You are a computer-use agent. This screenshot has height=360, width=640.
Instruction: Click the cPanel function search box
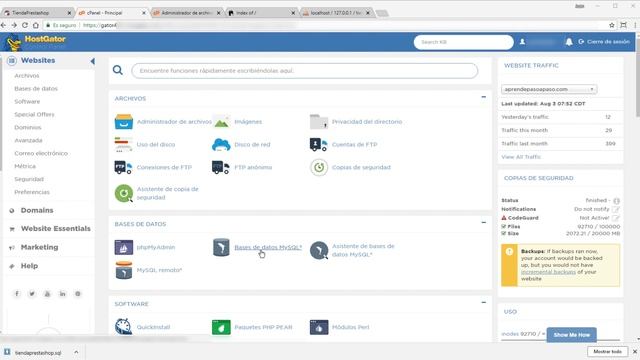click(304, 71)
